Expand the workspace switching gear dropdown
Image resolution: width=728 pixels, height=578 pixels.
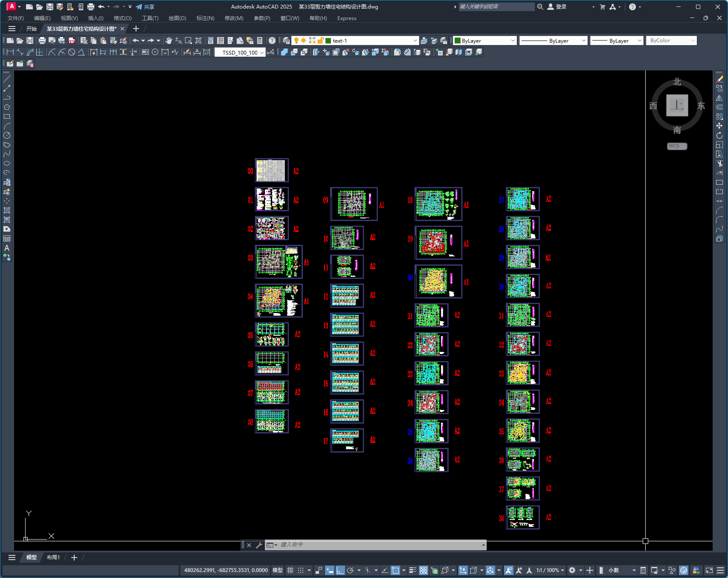tap(581, 570)
